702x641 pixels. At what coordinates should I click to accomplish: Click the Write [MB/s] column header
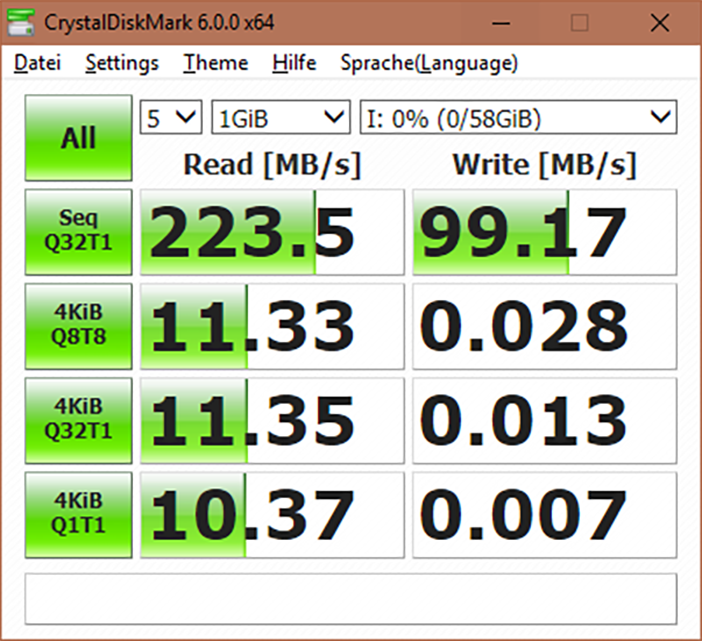(544, 165)
